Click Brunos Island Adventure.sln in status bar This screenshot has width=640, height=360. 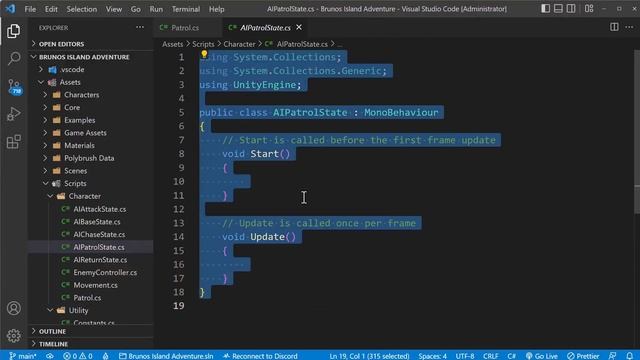[166, 356]
